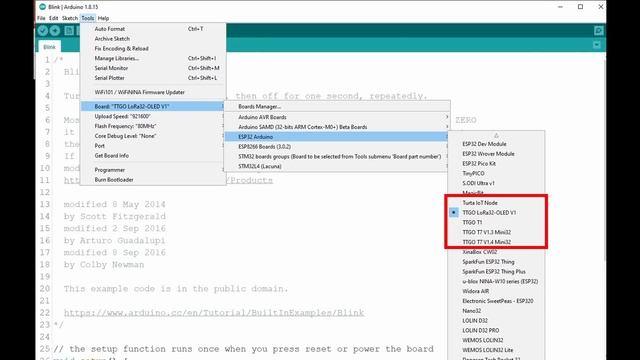The image size is (640, 360).
Task: Select u-blox NINA-W10 series (ESP32)
Action: coord(496,281)
